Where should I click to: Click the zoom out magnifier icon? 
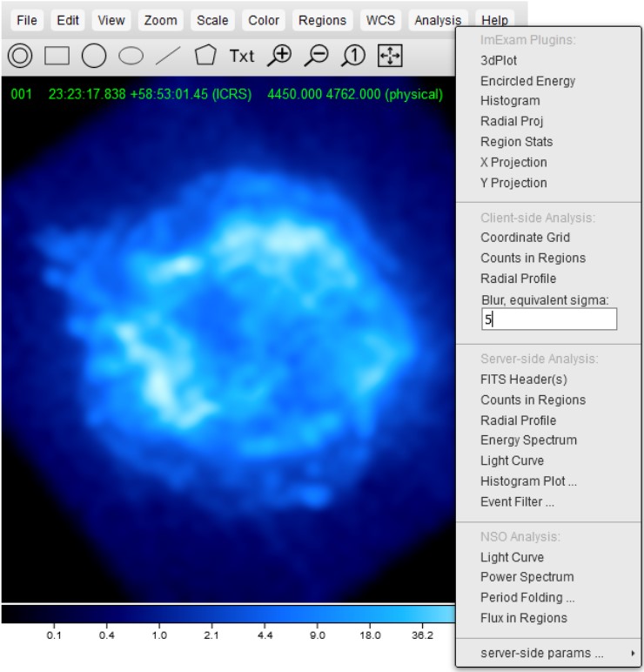click(316, 56)
